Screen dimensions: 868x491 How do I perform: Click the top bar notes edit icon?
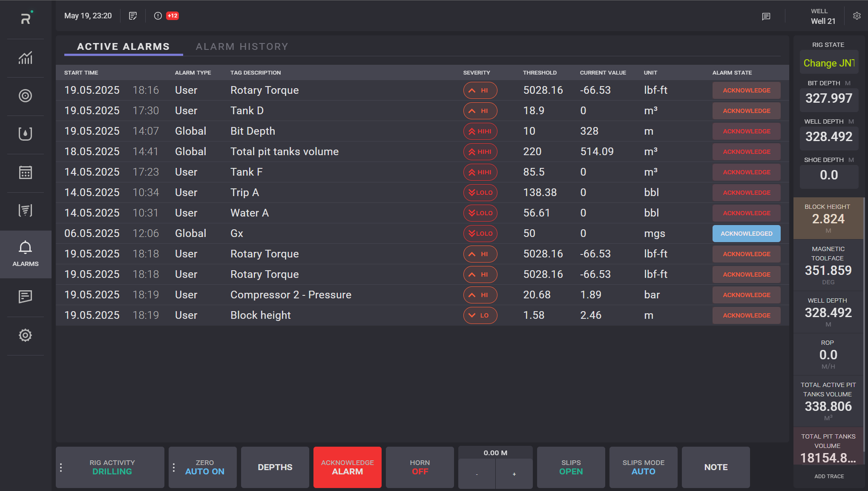coord(133,16)
